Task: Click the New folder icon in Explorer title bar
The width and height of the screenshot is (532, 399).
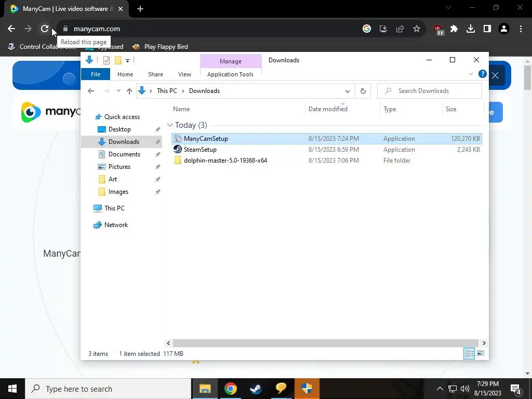Action: pos(118,60)
